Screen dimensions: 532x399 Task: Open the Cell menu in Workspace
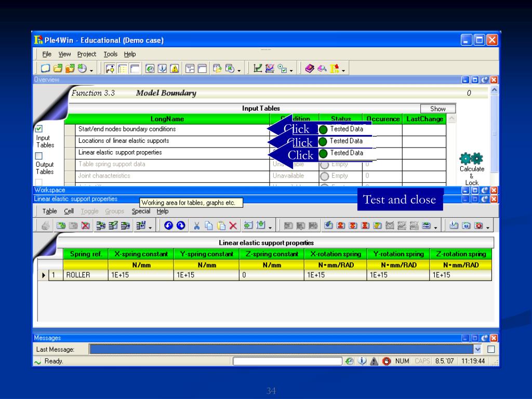point(69,211)
